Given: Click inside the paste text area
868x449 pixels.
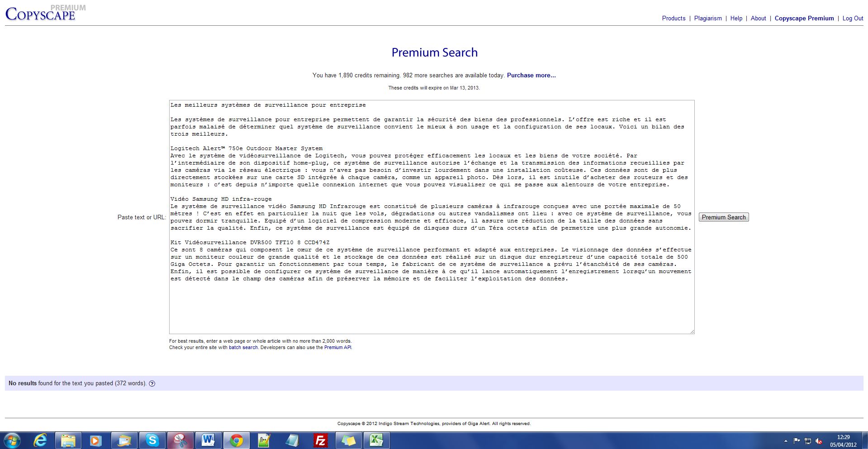Looking at the screenshot, I should click(432, 303).
